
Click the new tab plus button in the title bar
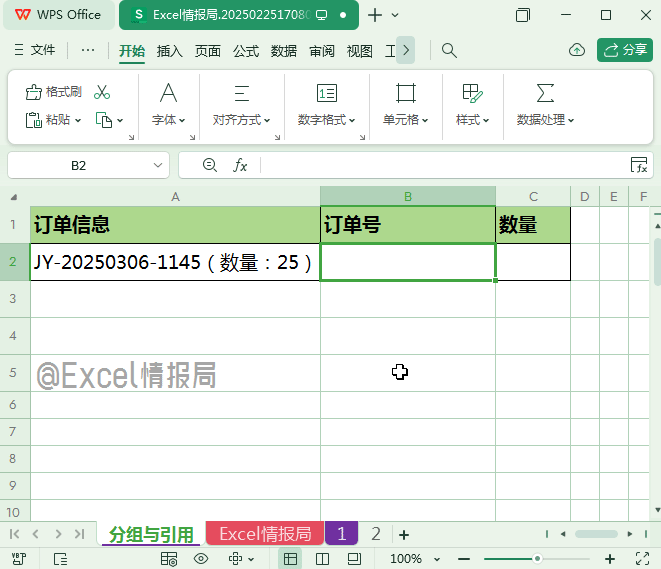tap(374, 15)
